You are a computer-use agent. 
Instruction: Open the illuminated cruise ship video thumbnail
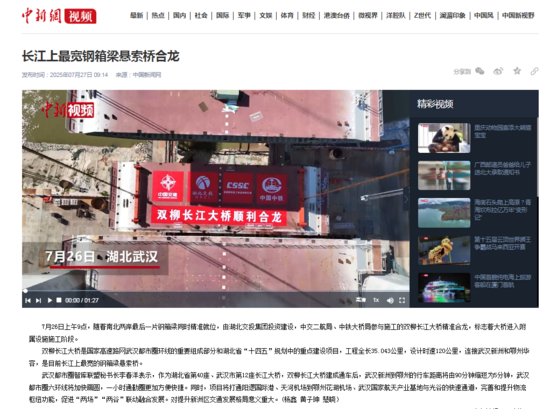tap(444, 288)
